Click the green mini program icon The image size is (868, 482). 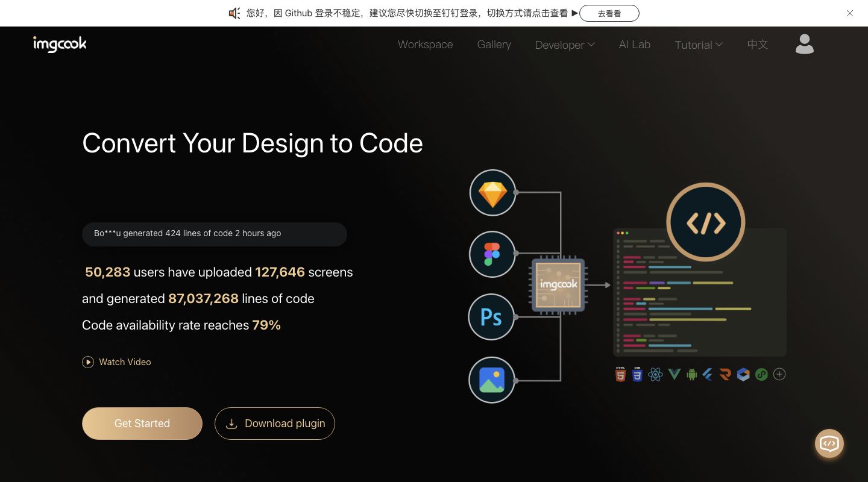761,375
